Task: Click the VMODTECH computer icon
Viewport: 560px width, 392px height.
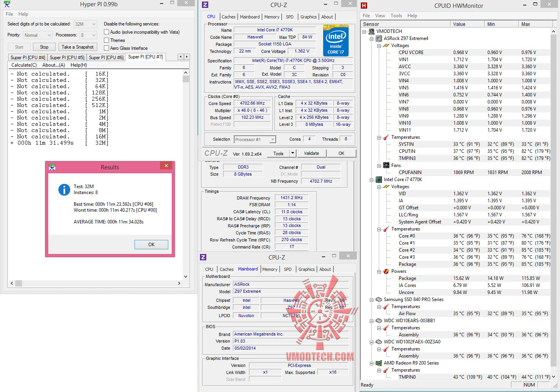Action: pyautogui.click(x=372, y=31)
